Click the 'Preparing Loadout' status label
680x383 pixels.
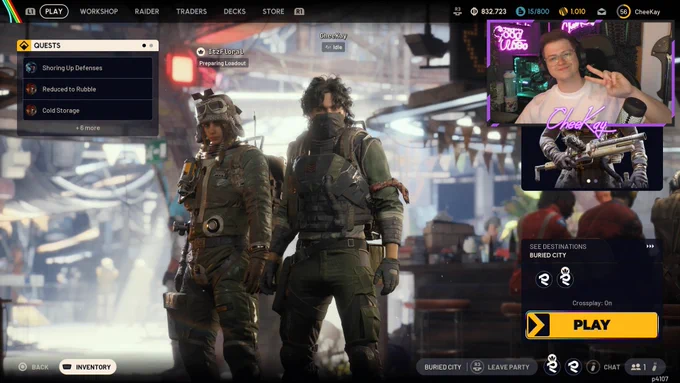click(x=222, y=63)
